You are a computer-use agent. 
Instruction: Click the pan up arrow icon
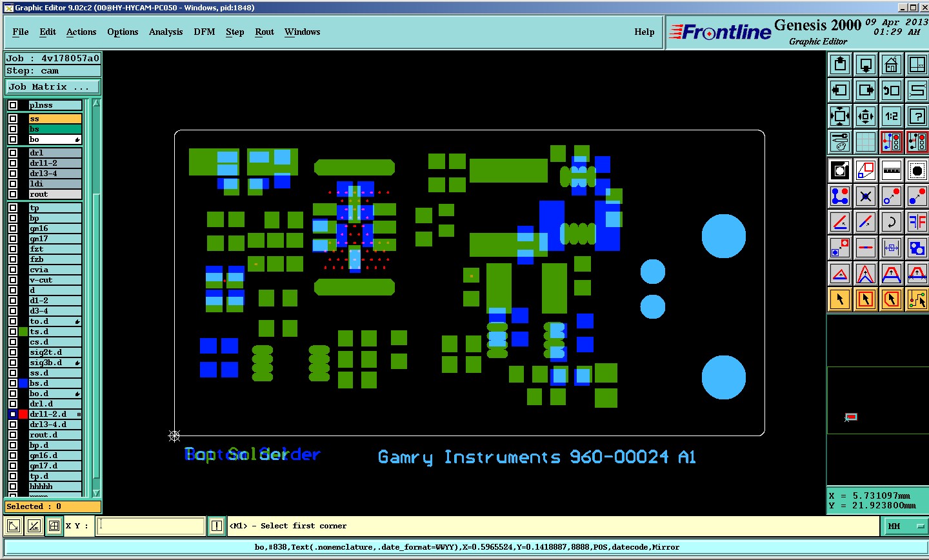click(x=840, y=65)
